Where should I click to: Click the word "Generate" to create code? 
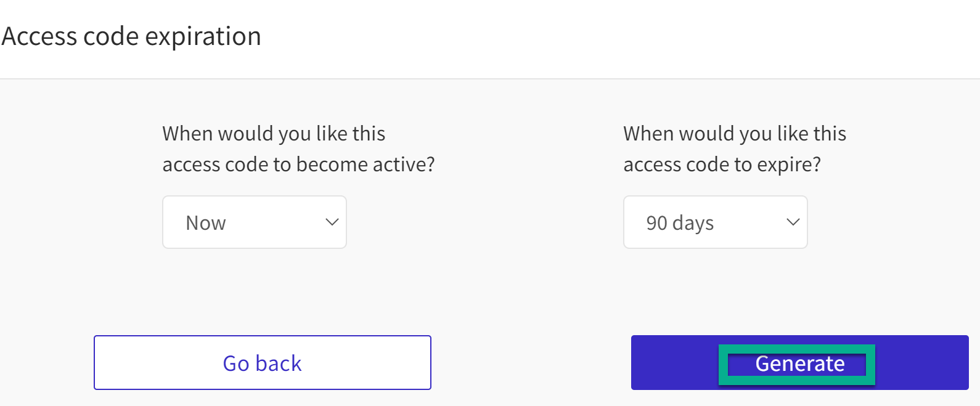(800, 364)
